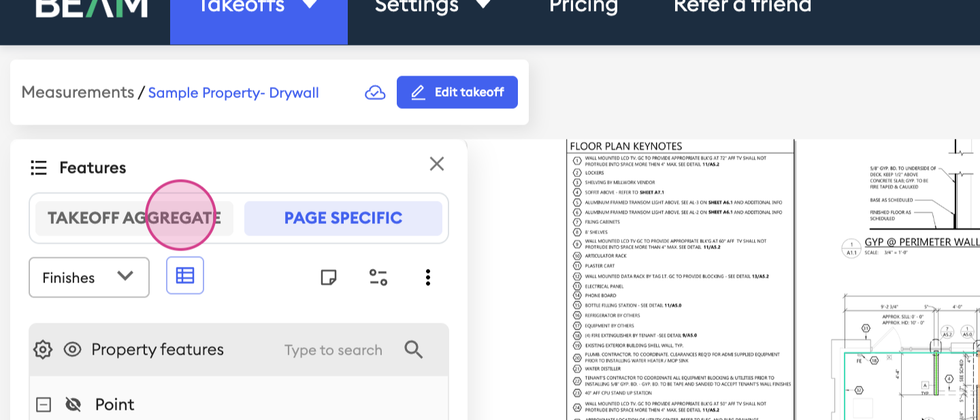Click the Property features gear icon
The width and height of the screenshot is (980, 420).
(43, 350)
